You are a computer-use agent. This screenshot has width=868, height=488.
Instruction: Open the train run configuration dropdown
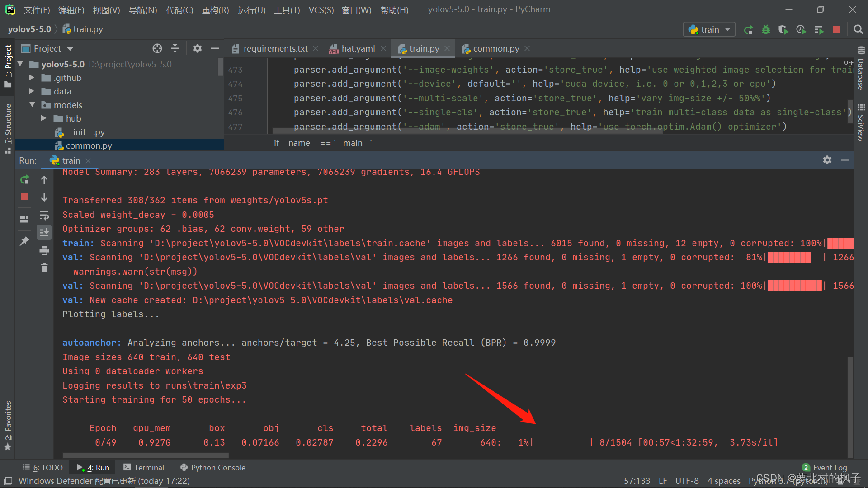point(709,30)
